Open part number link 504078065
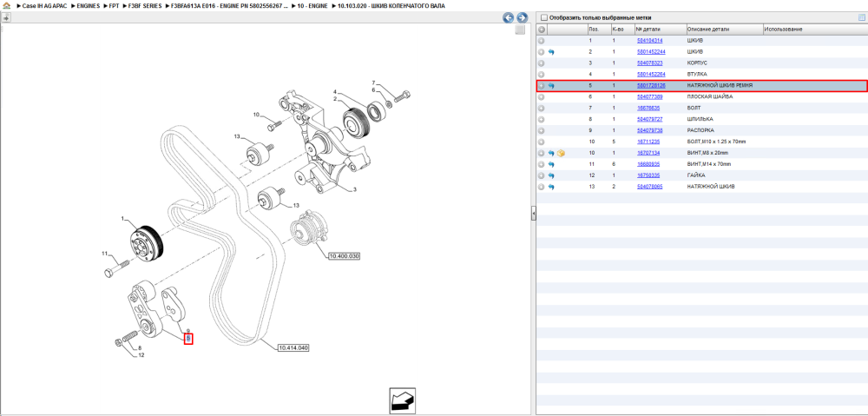 [650, 187]
